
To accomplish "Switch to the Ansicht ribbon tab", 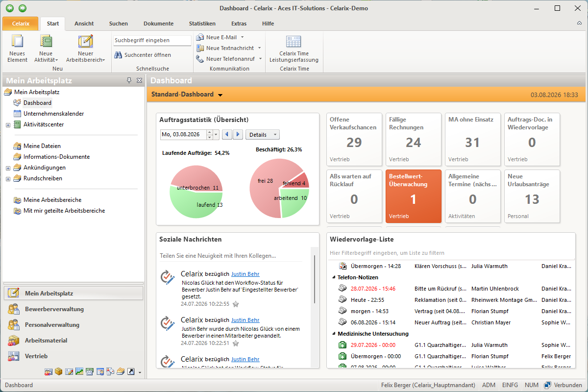I will tap(84, 24).
